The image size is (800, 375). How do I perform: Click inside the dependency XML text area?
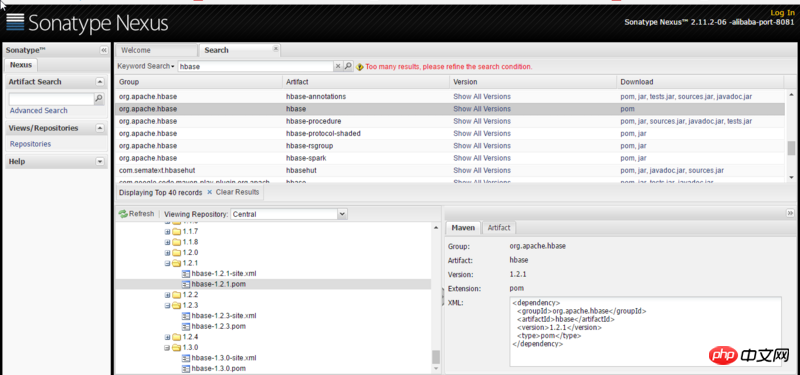pos(645,332)
